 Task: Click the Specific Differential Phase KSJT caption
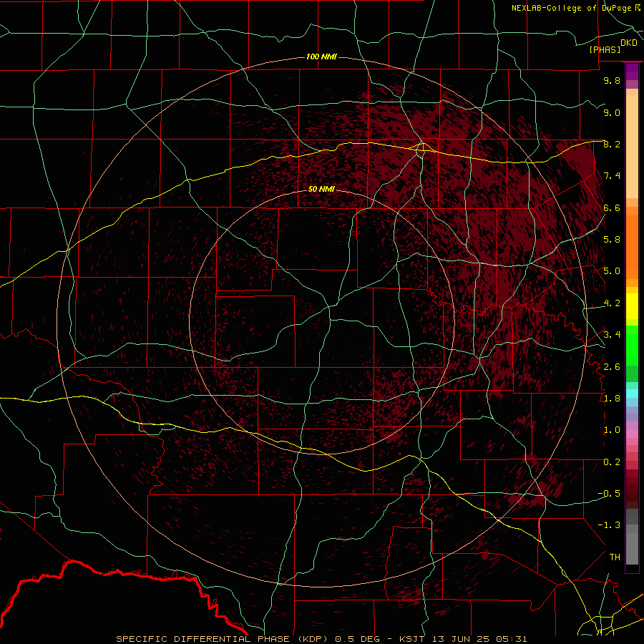pos(321,639)
